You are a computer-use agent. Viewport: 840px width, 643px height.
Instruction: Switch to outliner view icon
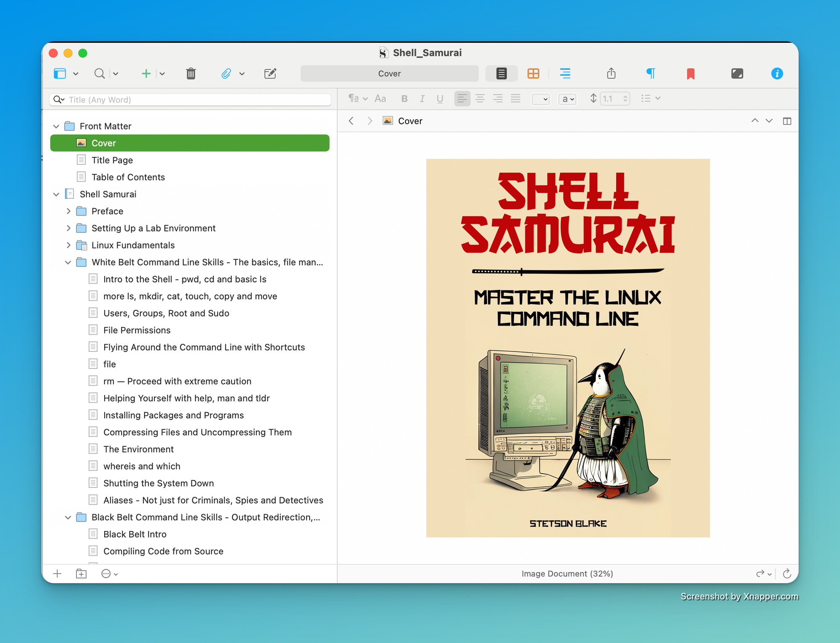coord(565,74)
